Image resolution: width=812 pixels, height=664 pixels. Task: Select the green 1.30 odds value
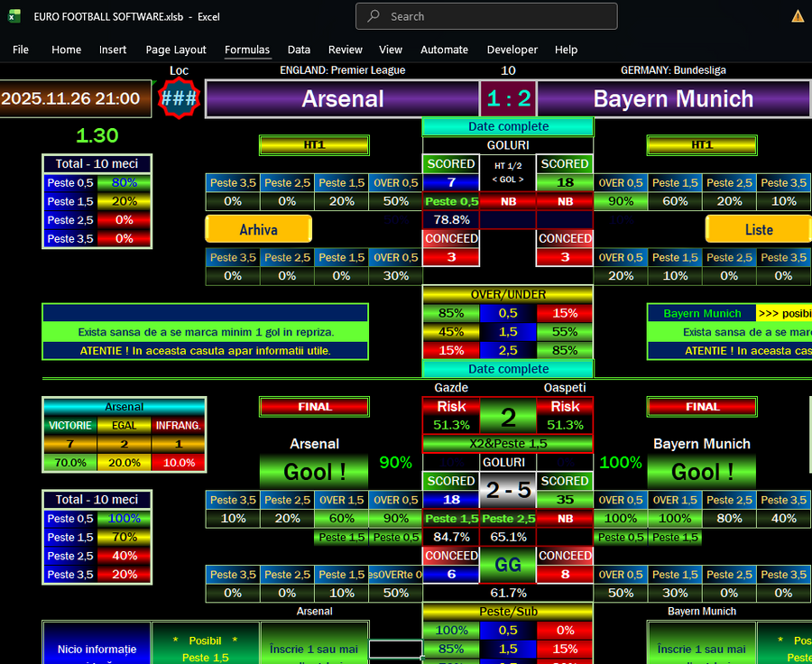[x=97, y=135]
